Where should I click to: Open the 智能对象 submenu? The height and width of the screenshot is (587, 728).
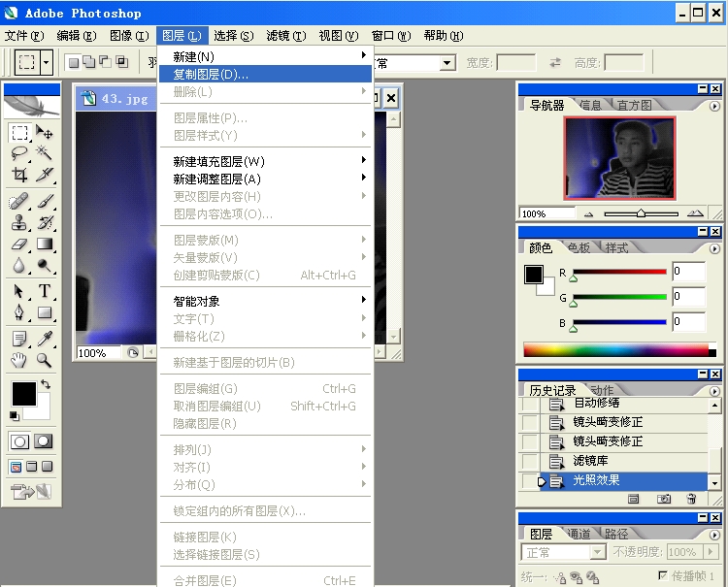(x=266, y=301)
